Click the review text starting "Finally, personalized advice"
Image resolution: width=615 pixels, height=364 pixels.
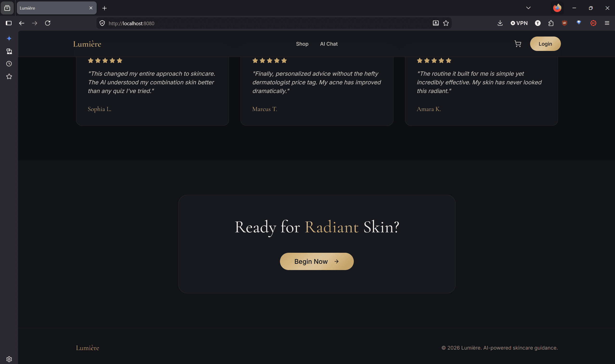[317, 82]
